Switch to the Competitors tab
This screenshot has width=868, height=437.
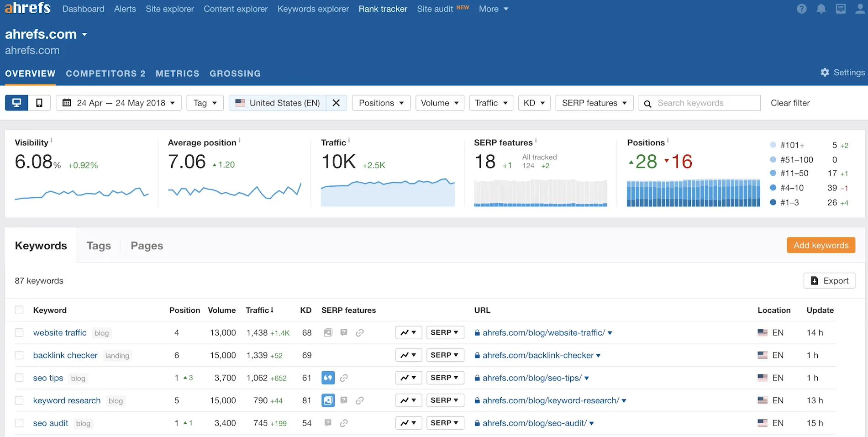(x=105, y=74)
